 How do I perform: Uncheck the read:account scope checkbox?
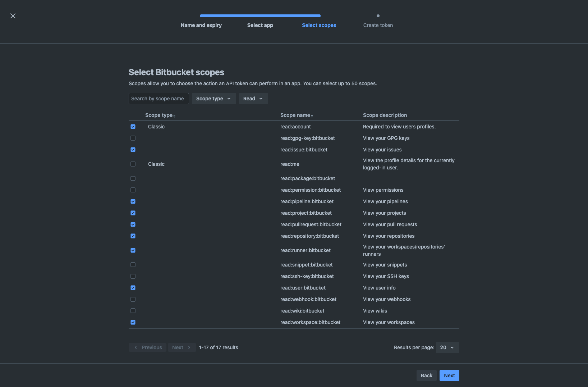[133, 127]
